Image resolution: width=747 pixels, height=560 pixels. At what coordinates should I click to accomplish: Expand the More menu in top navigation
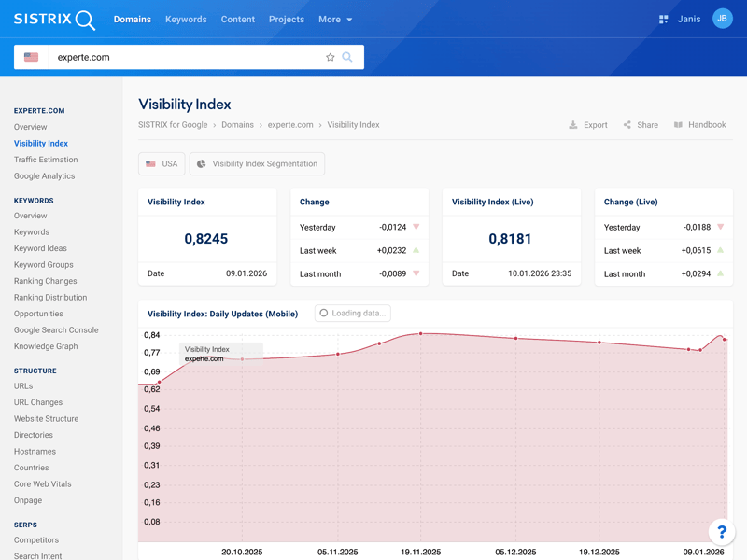(x=334, y=20)
